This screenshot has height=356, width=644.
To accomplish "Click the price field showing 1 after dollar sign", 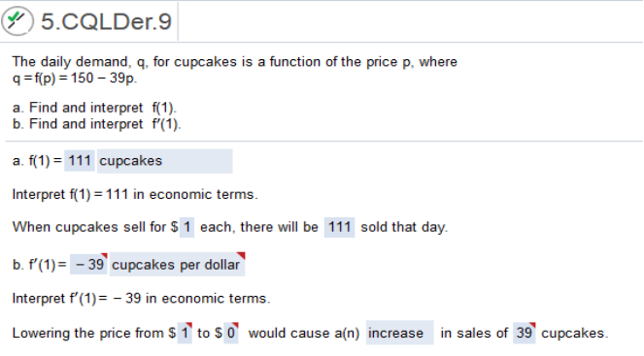I will (186, 227).
